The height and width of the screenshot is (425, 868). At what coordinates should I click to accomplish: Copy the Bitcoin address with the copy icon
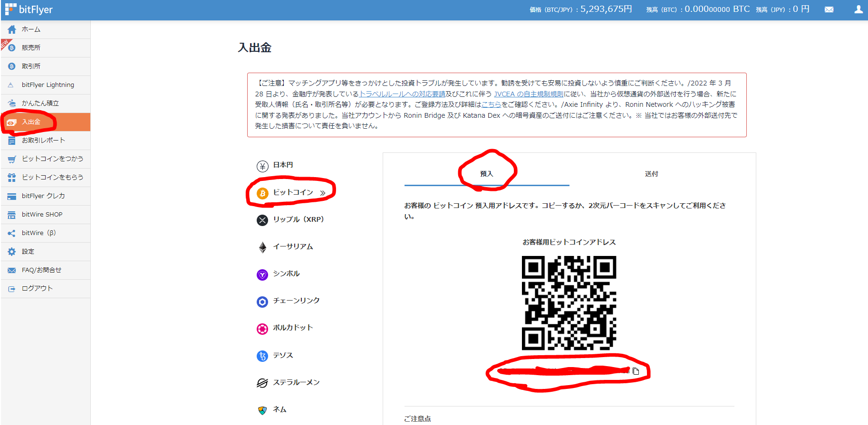(x=636, y=371)
